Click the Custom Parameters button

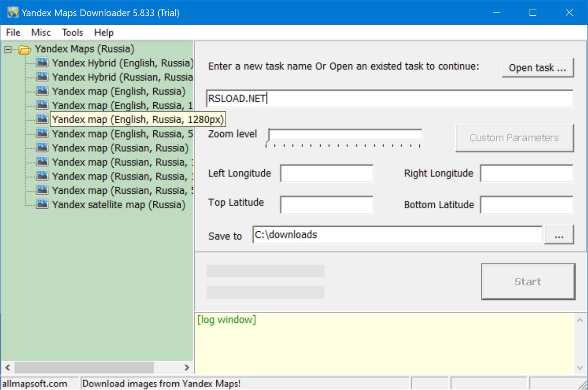coord(514,138)
